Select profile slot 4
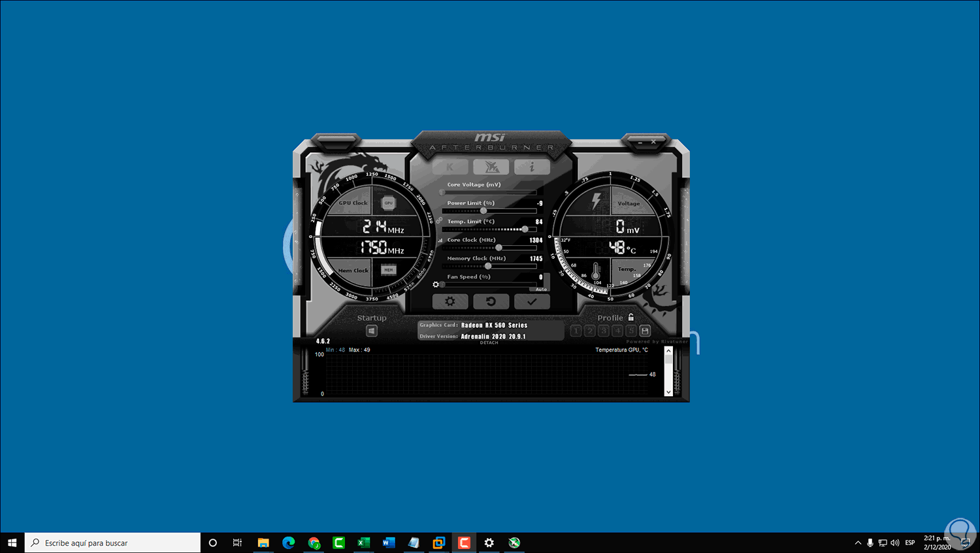This screenshot has width=980, height=553. click(617, 331)
